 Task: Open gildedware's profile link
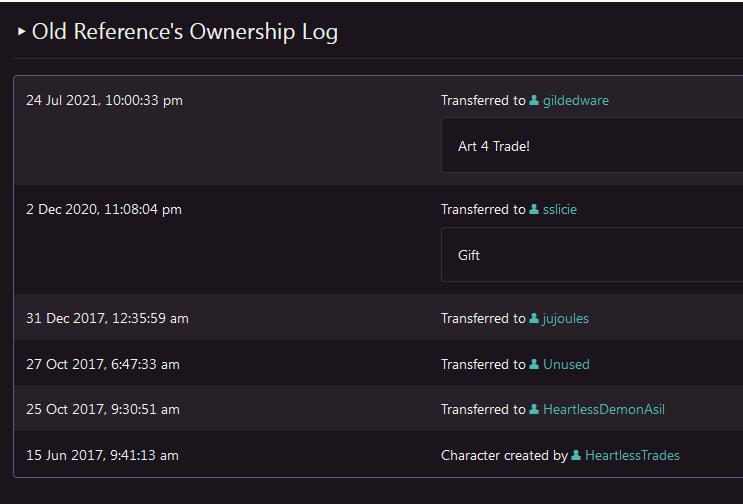coord(575,100)
